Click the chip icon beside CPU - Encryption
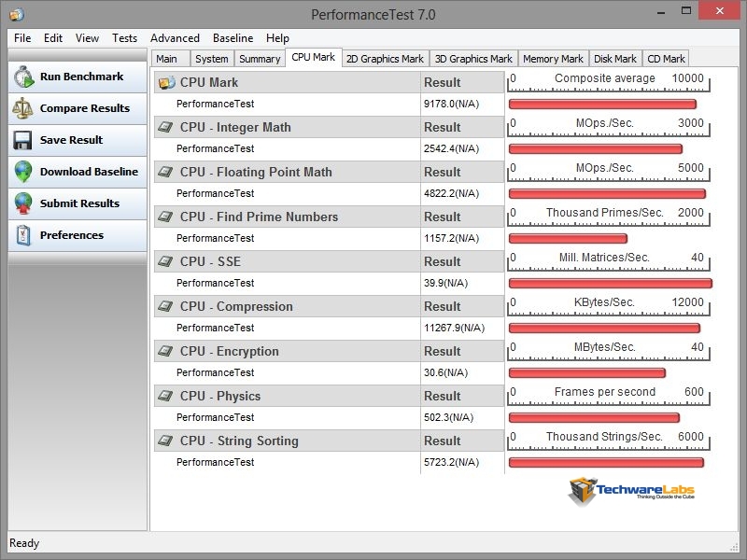747x560 pixels. (x=165, y=351)
